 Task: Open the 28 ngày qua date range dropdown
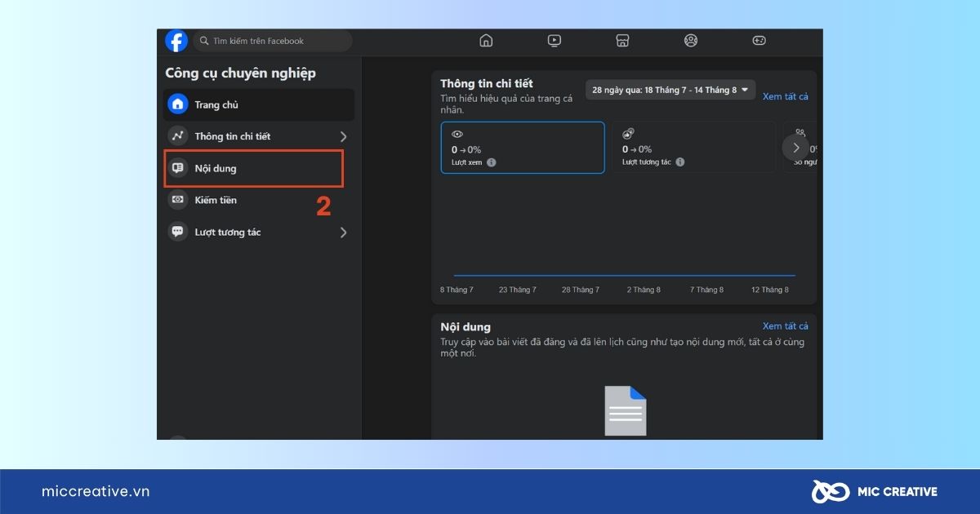click(670, 90)
